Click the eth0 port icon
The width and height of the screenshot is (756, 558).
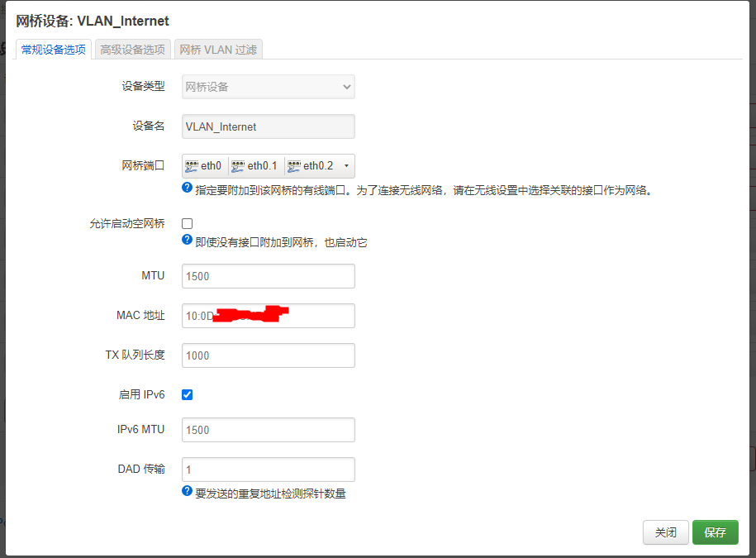192,166
